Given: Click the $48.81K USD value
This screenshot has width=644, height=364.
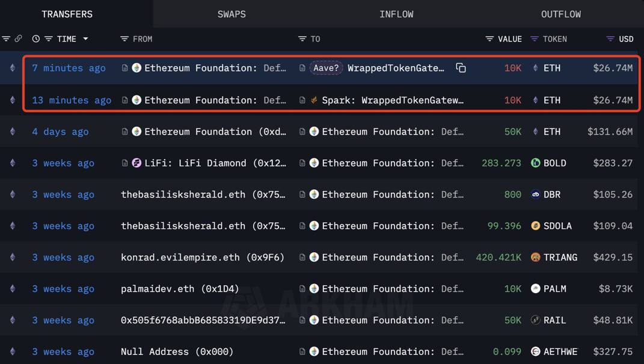Looking at the screenshot, I should click(x=613, y=320).
